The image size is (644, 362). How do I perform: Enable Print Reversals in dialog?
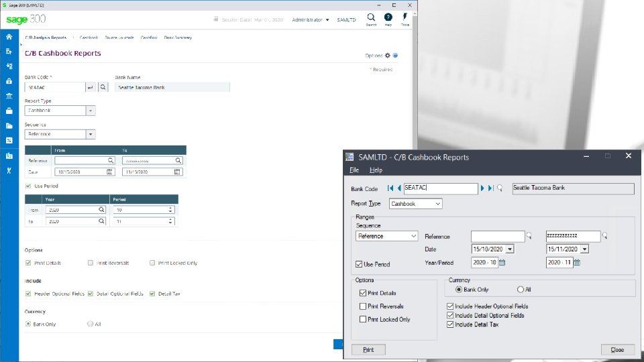point(363,306)
